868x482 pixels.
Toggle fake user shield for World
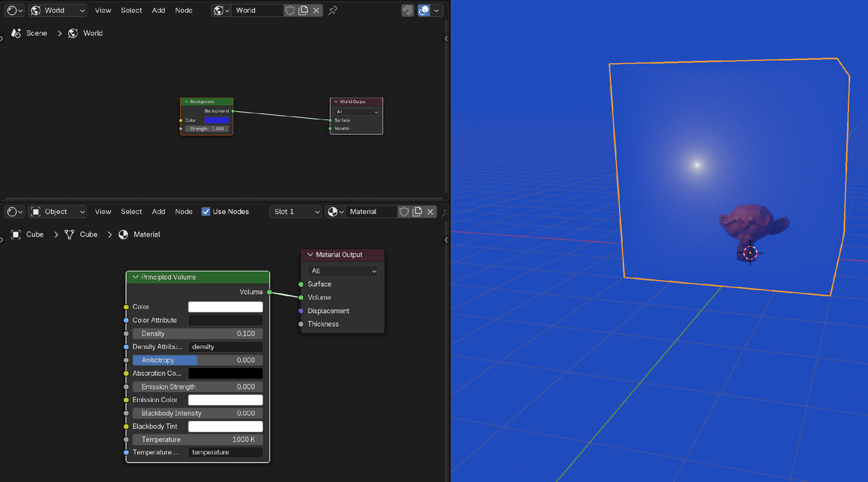290,10
